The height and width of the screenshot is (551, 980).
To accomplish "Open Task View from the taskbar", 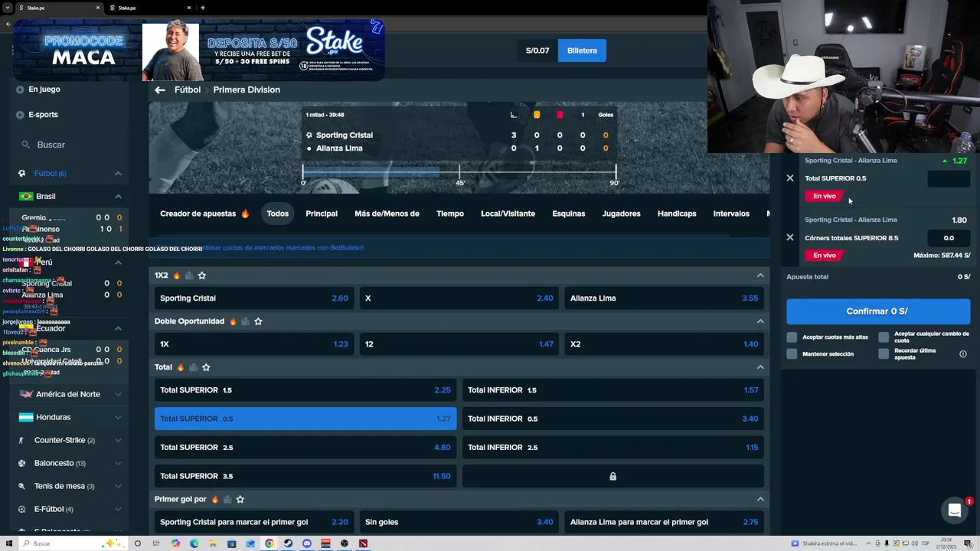I will [x=156, y=543].
